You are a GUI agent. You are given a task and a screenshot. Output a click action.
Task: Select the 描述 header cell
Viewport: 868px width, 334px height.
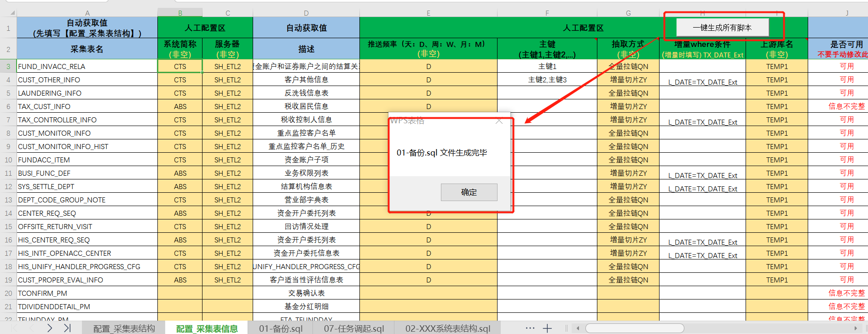pos(306,49)
